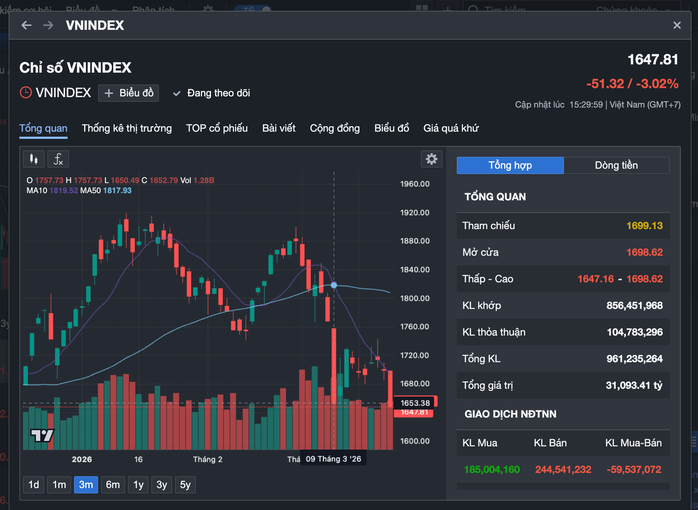
Task: Add VNINDEX to chart with Biểu đồ button
Action: coord(130,93)
